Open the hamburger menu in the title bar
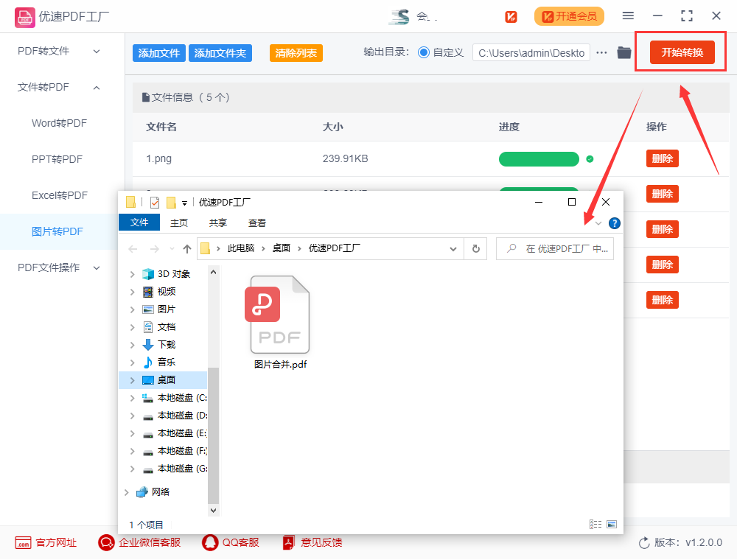Screen dimensions: 737x560 628,16
